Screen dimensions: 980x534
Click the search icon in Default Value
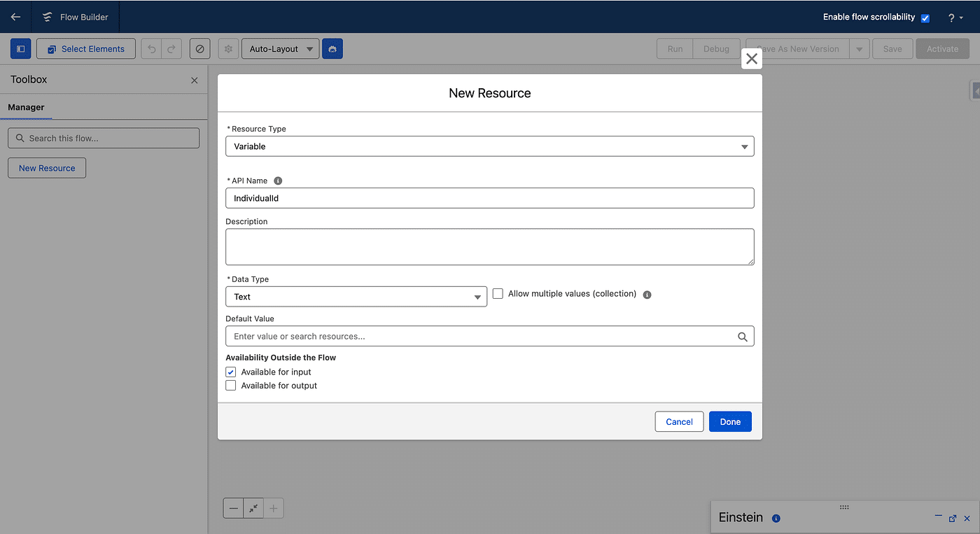[x=743, y=337]
